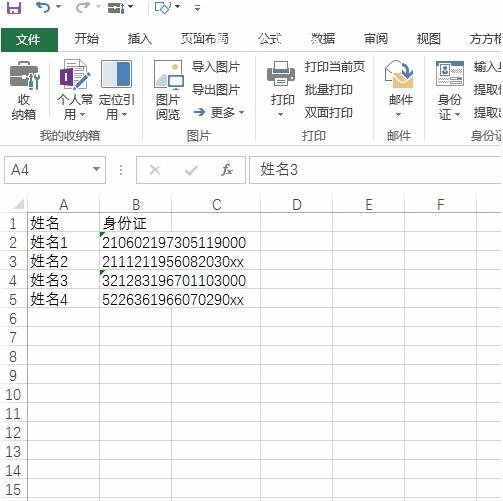Viewport: 503px width, 501px height.
Task: Open the 个人常用 dropdown
Action: pos(74,91)
